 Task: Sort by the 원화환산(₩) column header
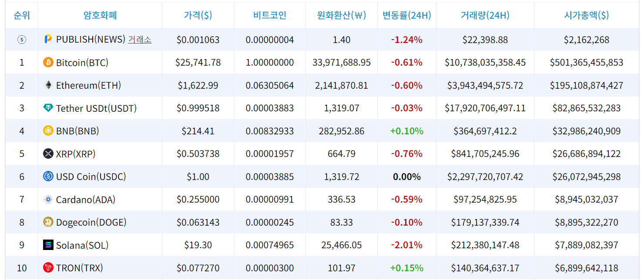(x=342, y=15)
